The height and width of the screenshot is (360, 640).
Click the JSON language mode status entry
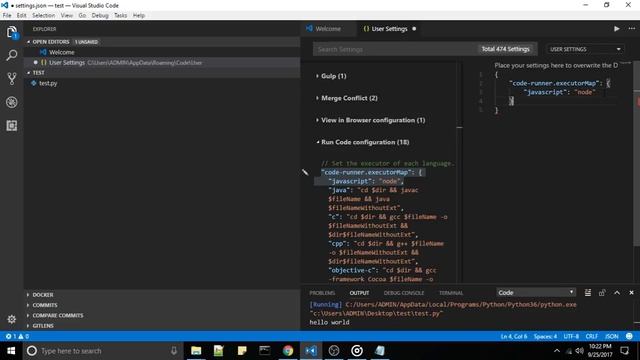pyautogui.click(x=611, y=336)
